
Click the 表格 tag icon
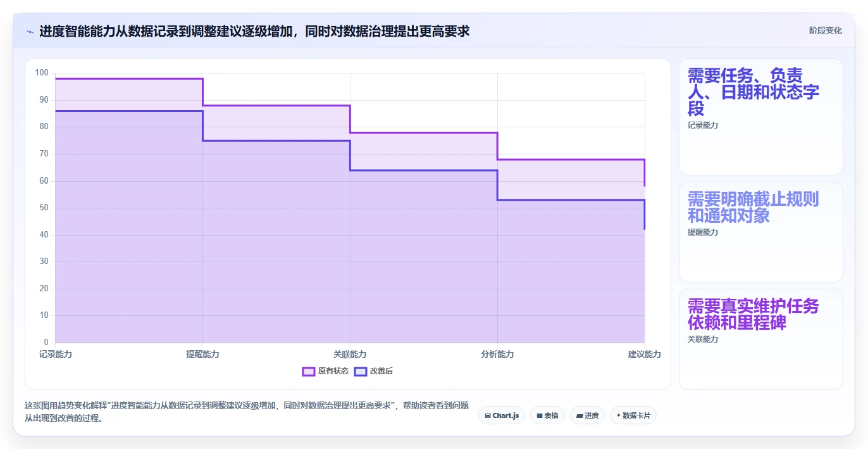(x=539, y=416)
